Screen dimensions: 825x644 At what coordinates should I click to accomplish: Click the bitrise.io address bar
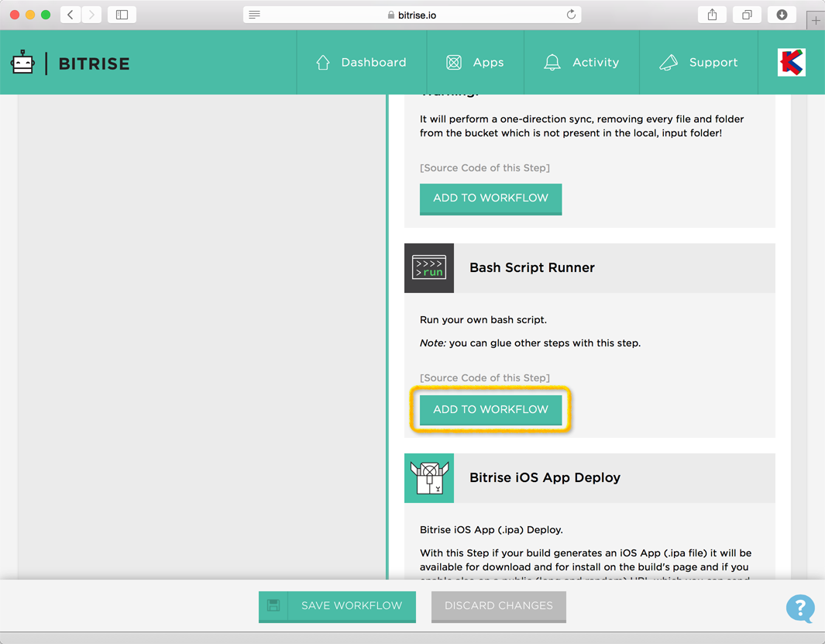tap(411, 13)
